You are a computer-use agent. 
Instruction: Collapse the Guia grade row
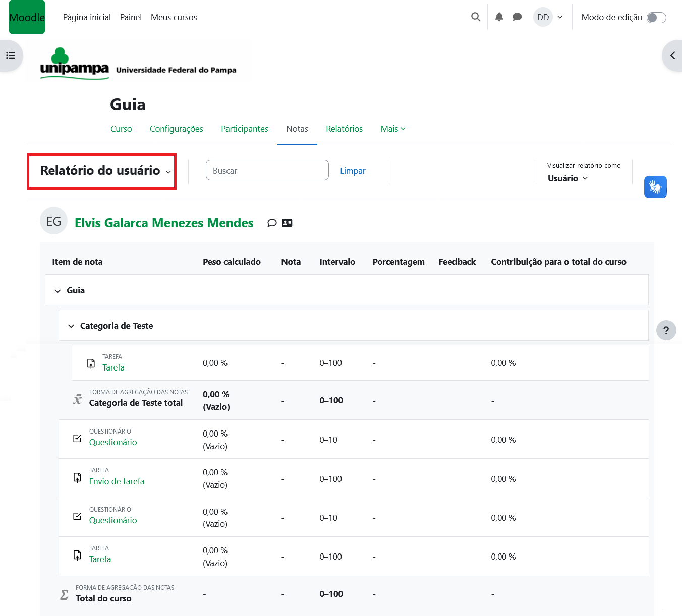[x=58, y=291]
